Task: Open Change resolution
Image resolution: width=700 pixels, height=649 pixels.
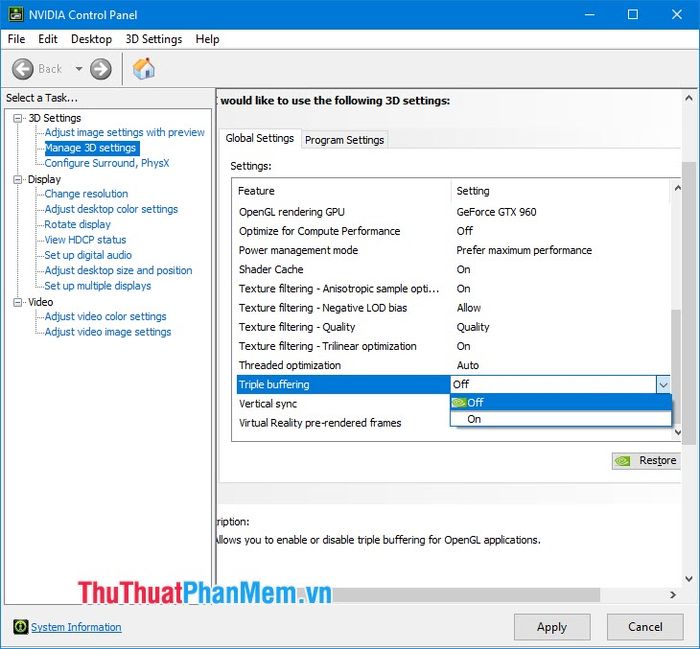Action: 86,194
